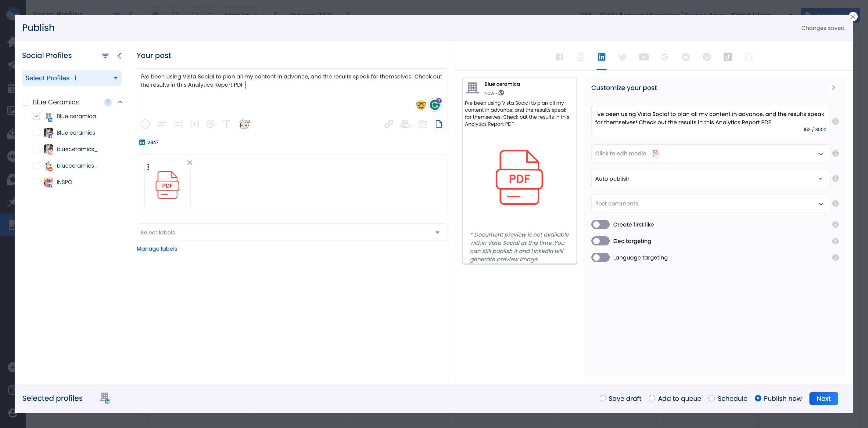868x428 pixels.
Task: Add a link with the chain icon
Action: click(389, 124)
